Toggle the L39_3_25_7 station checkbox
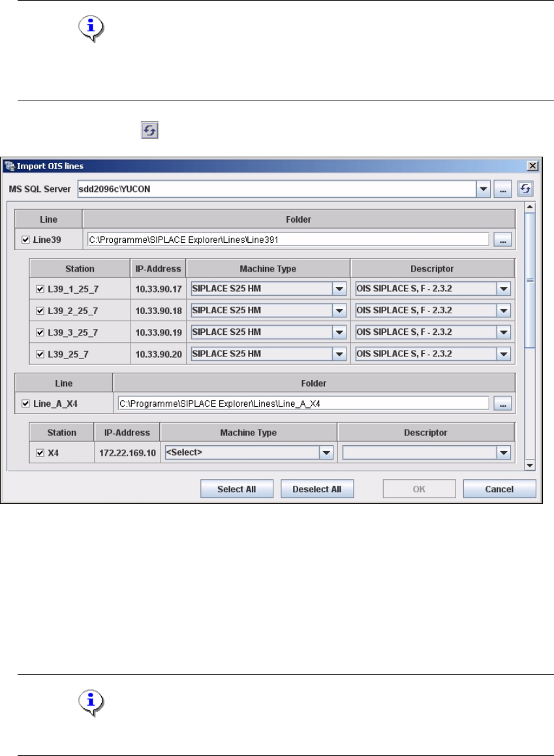Viewport: 554px width, 756px height. click(x=40, y=332)
